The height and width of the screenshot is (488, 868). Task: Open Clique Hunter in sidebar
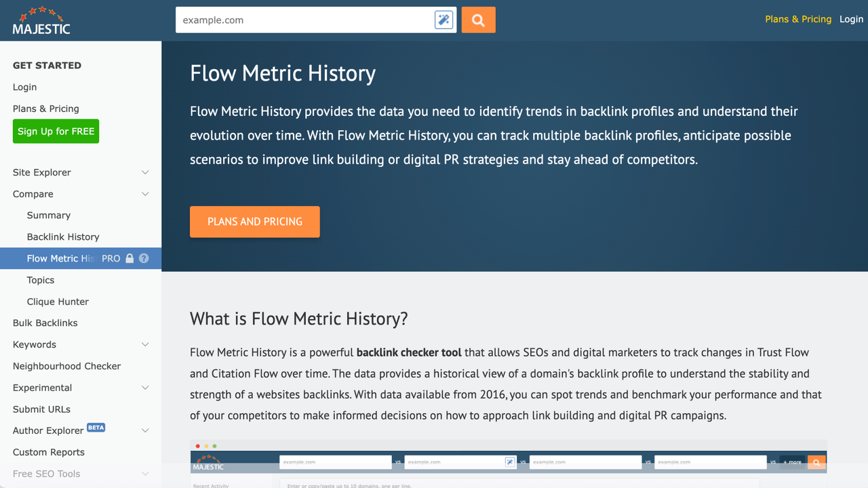pyautogui.click(x=58, y=302)
